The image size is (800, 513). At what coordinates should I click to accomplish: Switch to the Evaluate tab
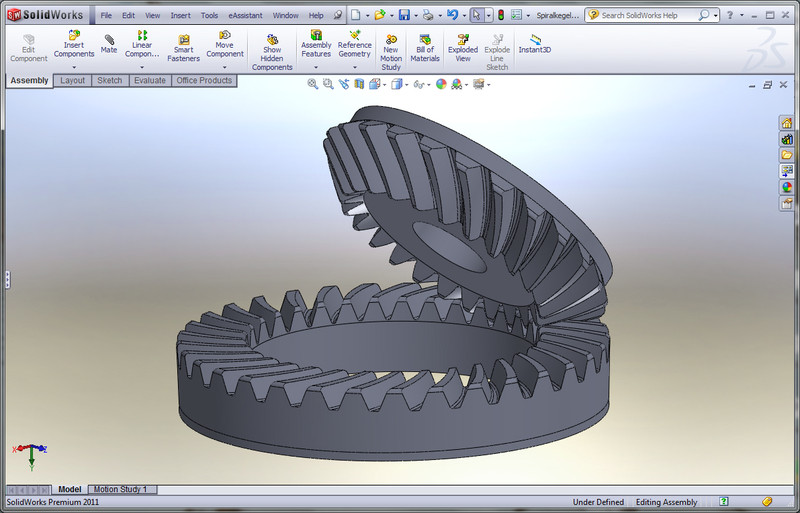(x=150, y=80)
